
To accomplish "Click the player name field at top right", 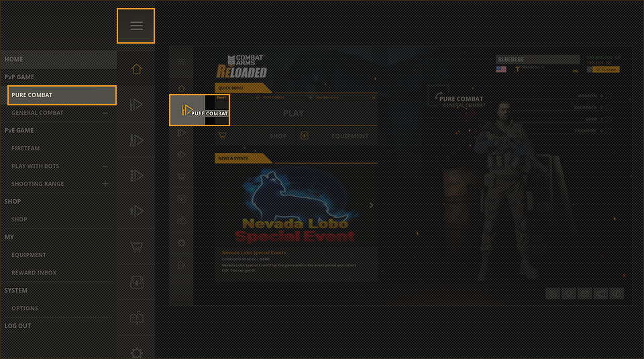I will tap(537, 60).
